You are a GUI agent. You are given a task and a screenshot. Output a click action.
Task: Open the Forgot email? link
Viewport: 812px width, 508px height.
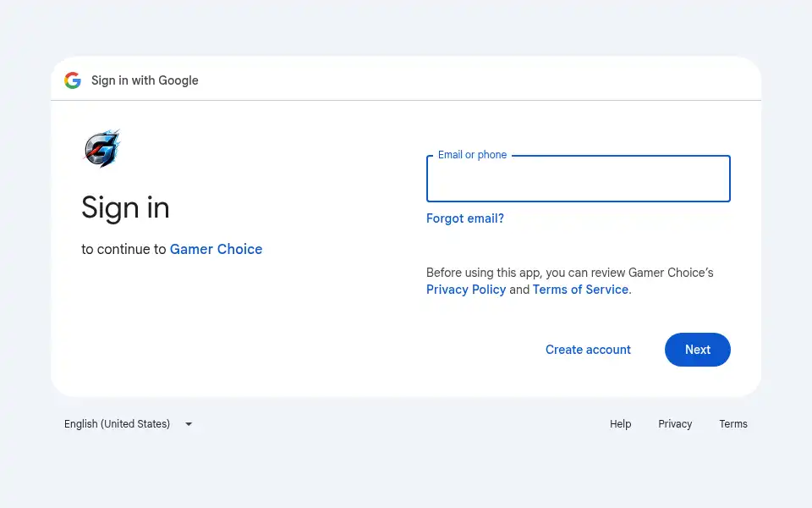[464, 218]
